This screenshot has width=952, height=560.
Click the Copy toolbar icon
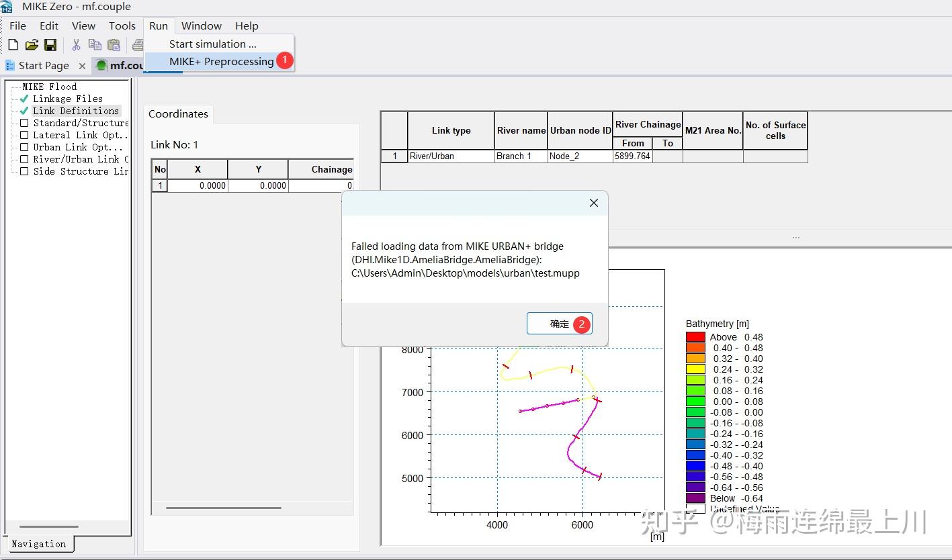(95, 45)
